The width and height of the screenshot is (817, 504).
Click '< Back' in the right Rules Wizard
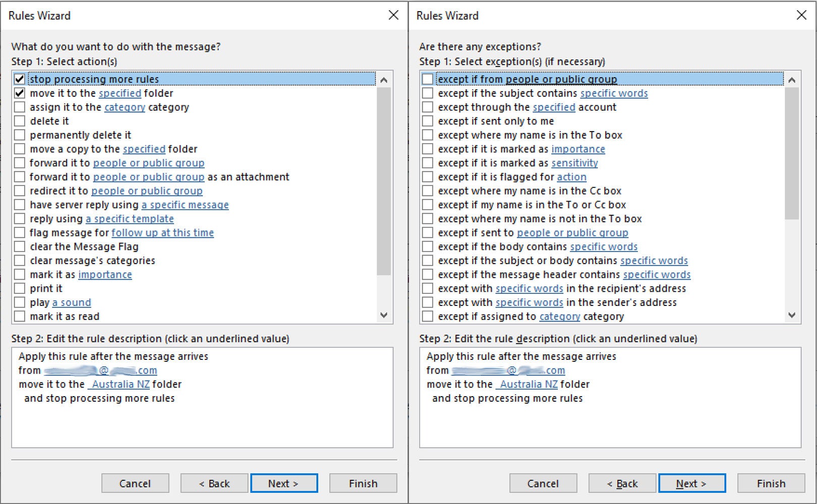(622, 483)
